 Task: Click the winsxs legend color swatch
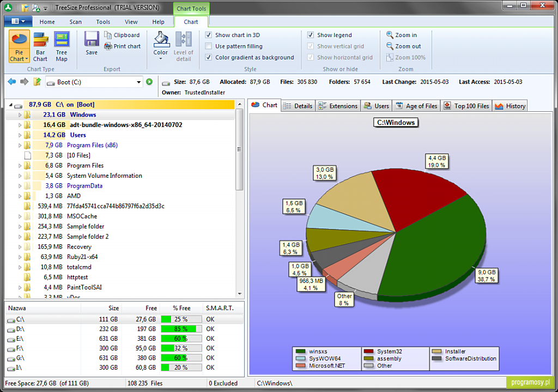click(301, 352)
